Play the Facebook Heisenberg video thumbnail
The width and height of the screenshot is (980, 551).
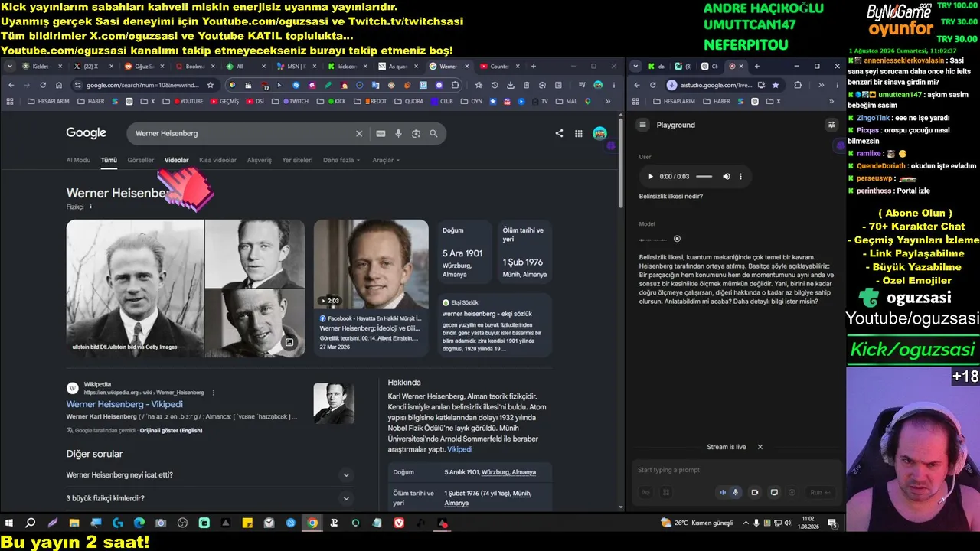click(371, 265)
